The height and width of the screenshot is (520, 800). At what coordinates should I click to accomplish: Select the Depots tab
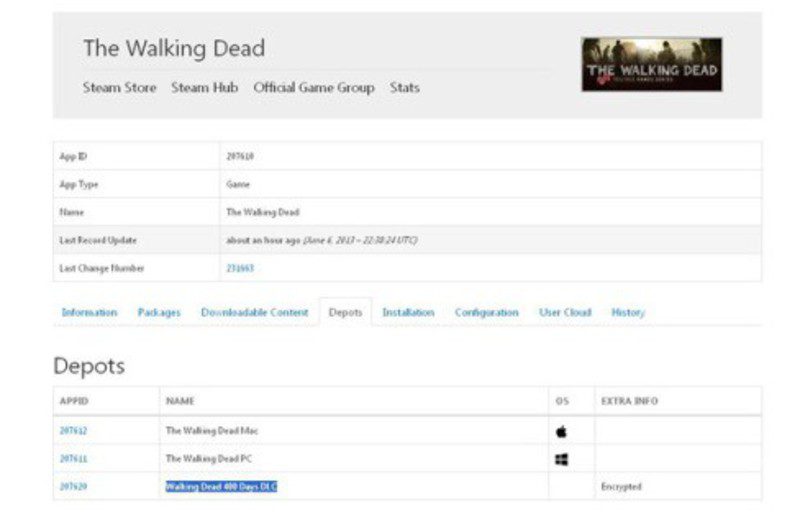[x=345, y=313]
